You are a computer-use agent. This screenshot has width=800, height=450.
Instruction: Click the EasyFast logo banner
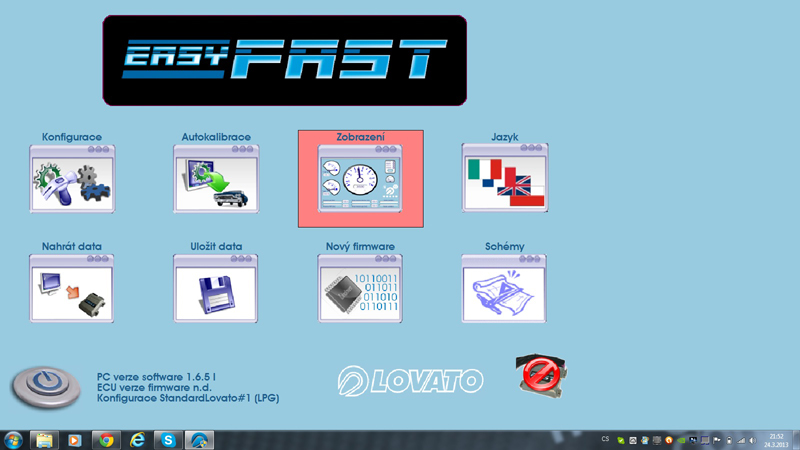coord(285,60)
